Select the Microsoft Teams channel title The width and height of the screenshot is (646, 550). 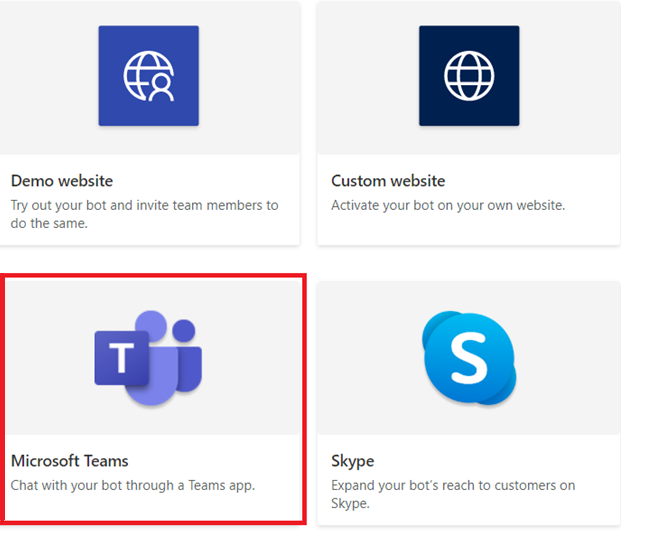coord(70,461)
